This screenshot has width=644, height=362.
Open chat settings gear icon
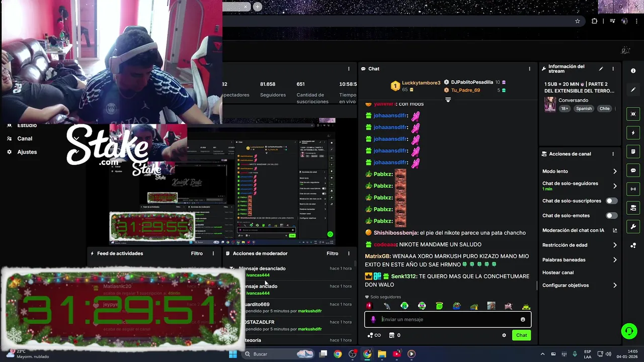504,335
